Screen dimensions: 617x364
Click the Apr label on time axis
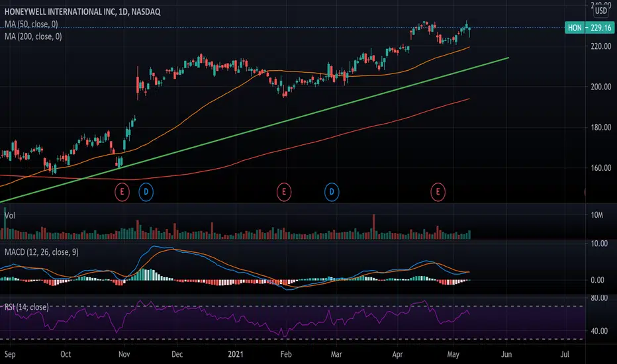[397, 354]
